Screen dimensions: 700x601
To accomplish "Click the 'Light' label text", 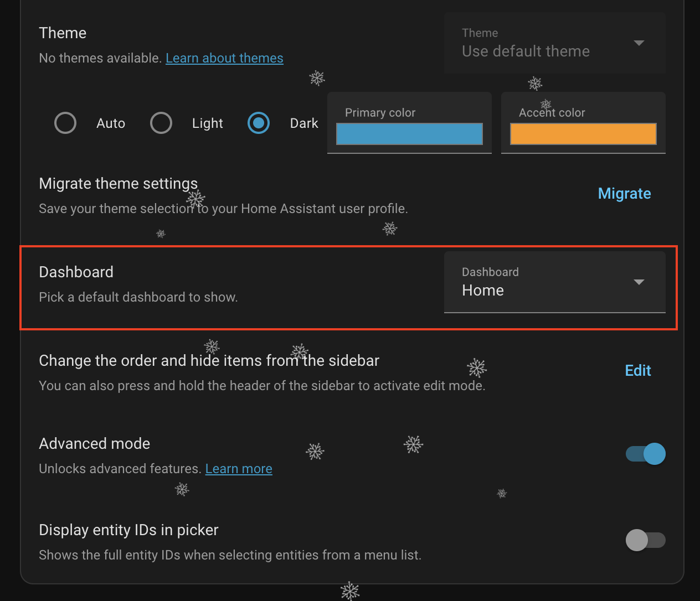I will pyautogui.click(x=208, y=123).
